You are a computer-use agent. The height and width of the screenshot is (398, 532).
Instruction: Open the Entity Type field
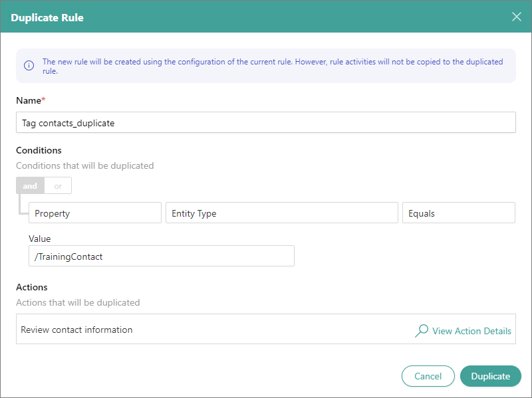point(281,213)
